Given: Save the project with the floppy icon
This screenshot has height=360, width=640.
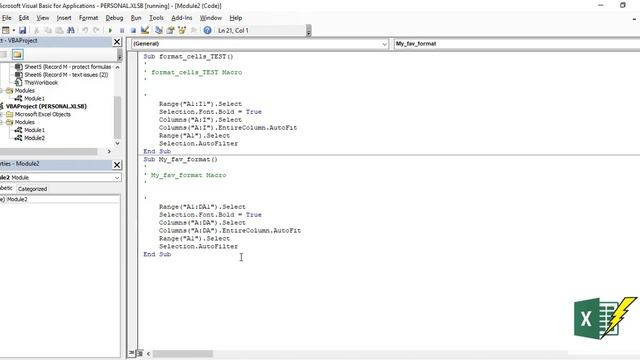Looking at the screenshot, I should click(22, 30).
